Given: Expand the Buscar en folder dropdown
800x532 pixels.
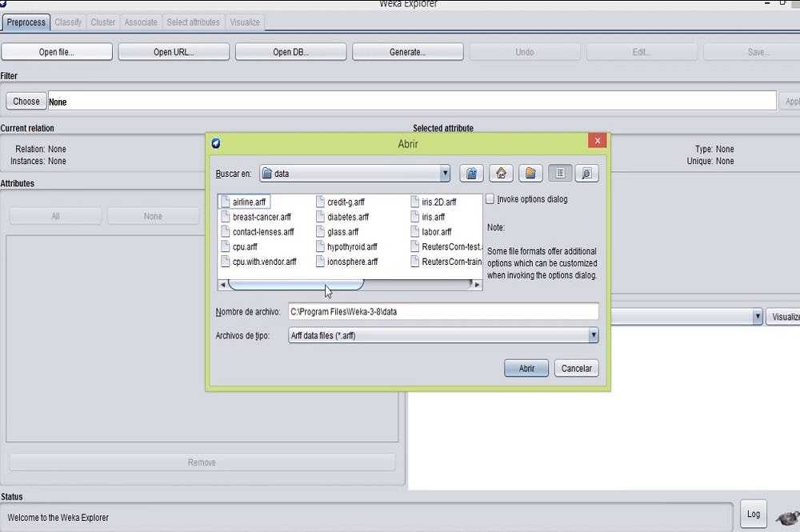Looking at the screenshot, I should [445, 173].
